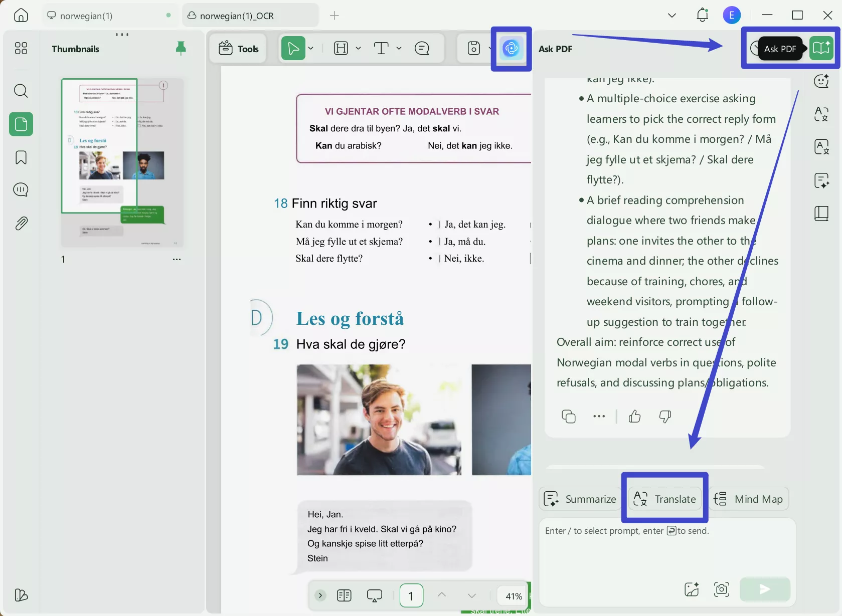Viewport: 842px width, 616px height.
Task: Open the highlight tool dropdown
Action: pos(358,48)
